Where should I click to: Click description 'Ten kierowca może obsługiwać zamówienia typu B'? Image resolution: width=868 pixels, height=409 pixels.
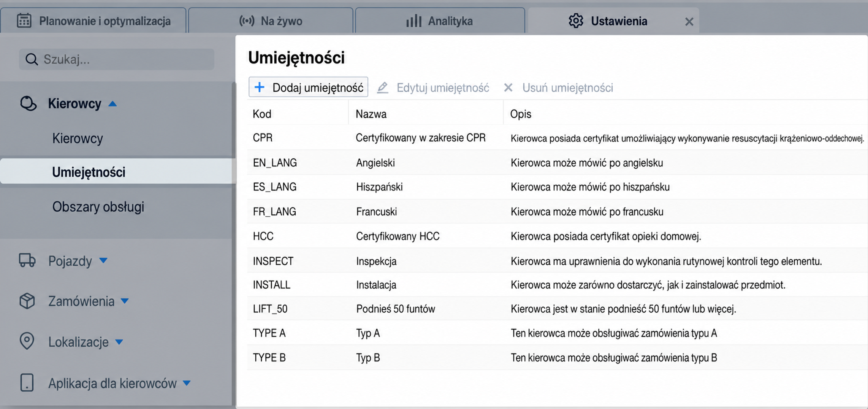(x=613, y=358)
